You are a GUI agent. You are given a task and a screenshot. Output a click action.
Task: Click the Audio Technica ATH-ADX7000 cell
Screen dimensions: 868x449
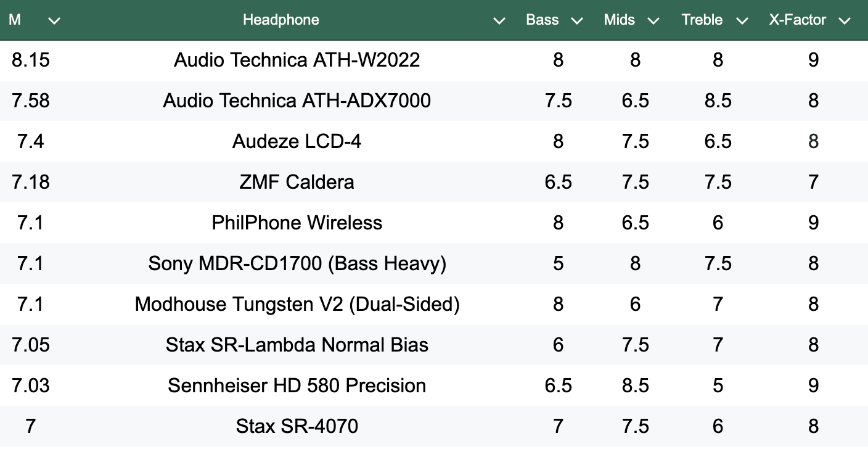(297, 101)
